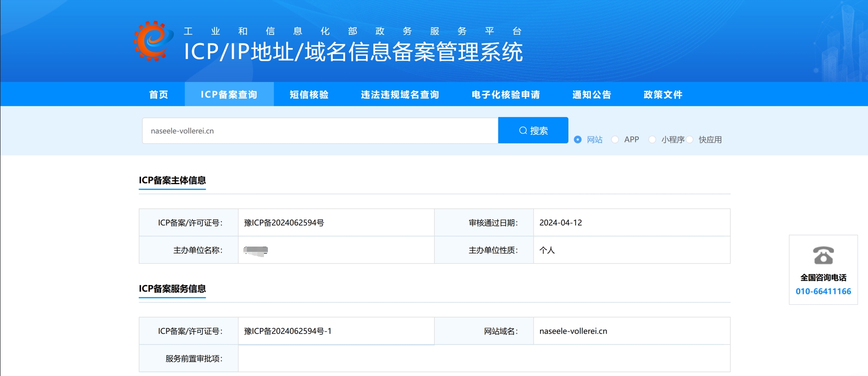Viewport: 868px width, 376px height.
Task: Go to the 首页 tab
Action: (158, 94)
